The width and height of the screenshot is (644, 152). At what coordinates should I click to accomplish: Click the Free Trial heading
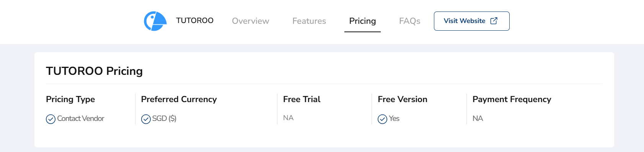coord(302,99)
